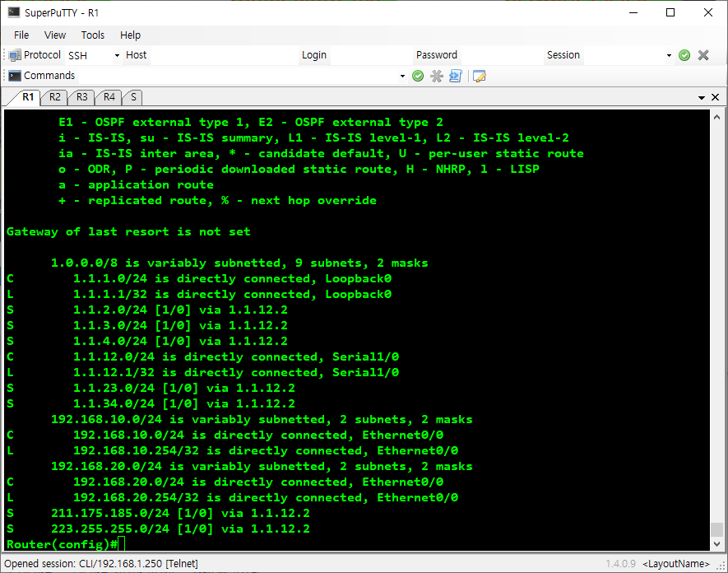The width and height of the screenshot is (728, 573).
Task: Switch to the R2 tab
Action: point(55,97)
